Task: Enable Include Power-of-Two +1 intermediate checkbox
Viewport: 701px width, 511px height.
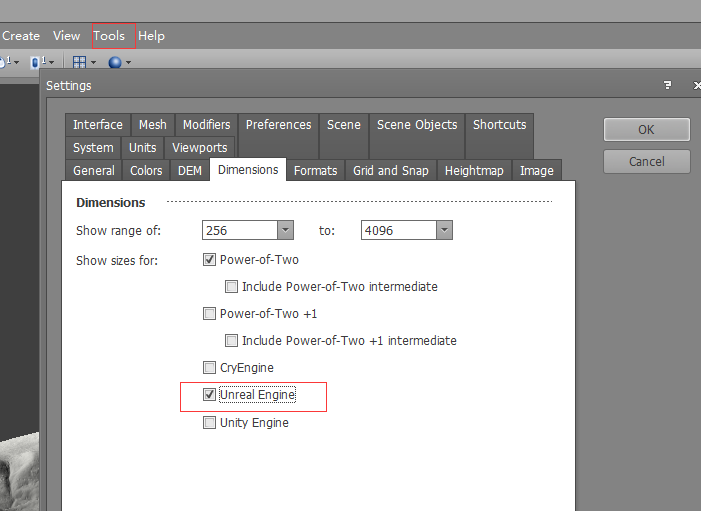Action: click(x=231, y=341)
